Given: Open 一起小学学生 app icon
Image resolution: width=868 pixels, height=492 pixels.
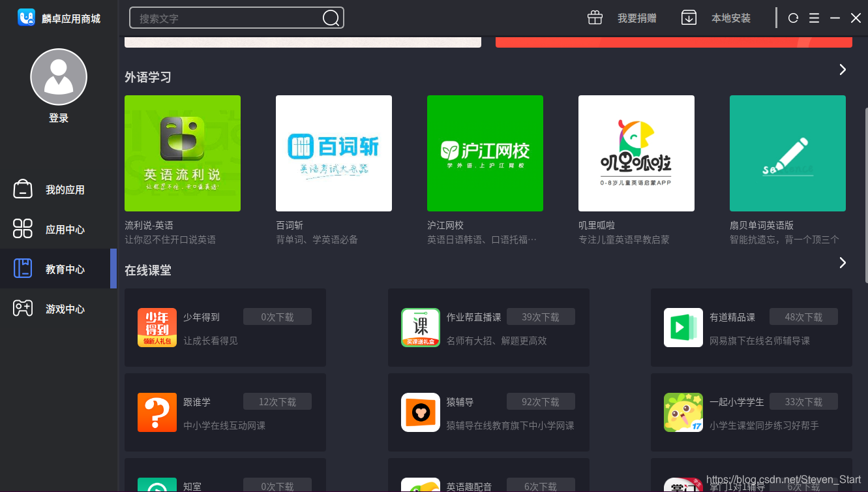Looking at the screenshot, I should point(683,412).
